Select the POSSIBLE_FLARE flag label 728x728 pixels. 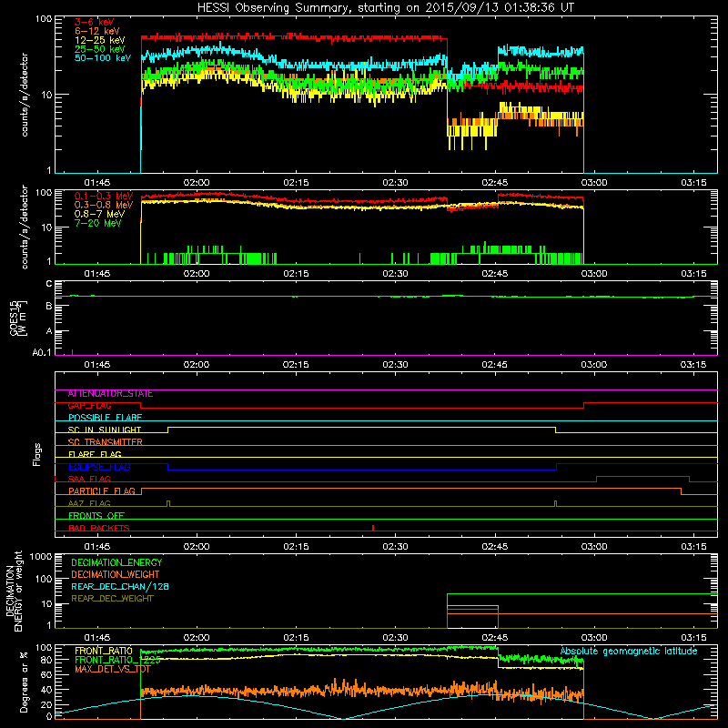[x=105, y=418]
